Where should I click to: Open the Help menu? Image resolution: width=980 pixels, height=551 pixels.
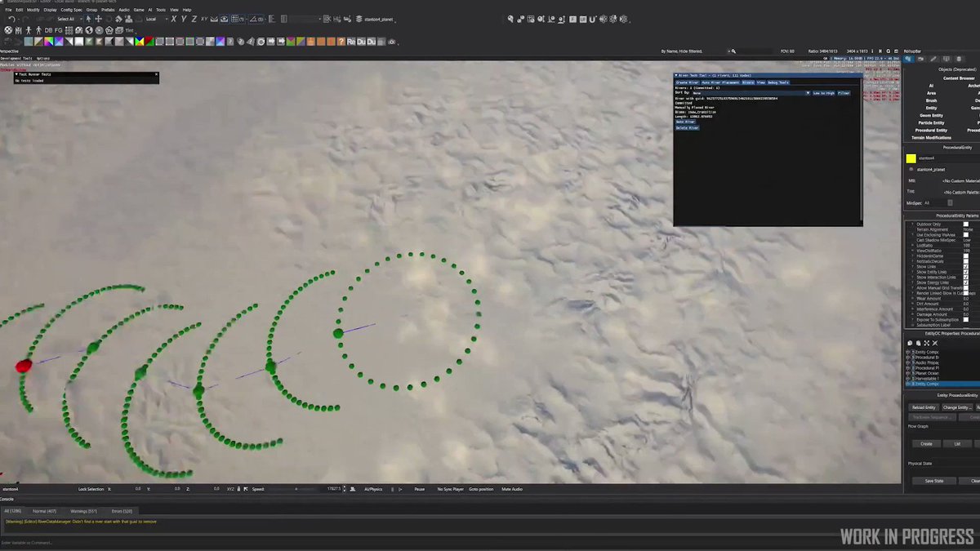(x=187, y=10)
